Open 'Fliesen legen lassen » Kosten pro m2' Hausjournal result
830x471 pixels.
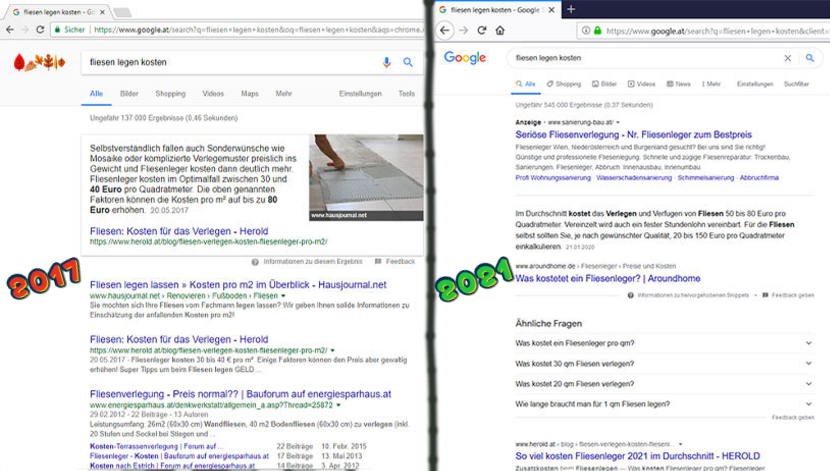tap(238, 285)
